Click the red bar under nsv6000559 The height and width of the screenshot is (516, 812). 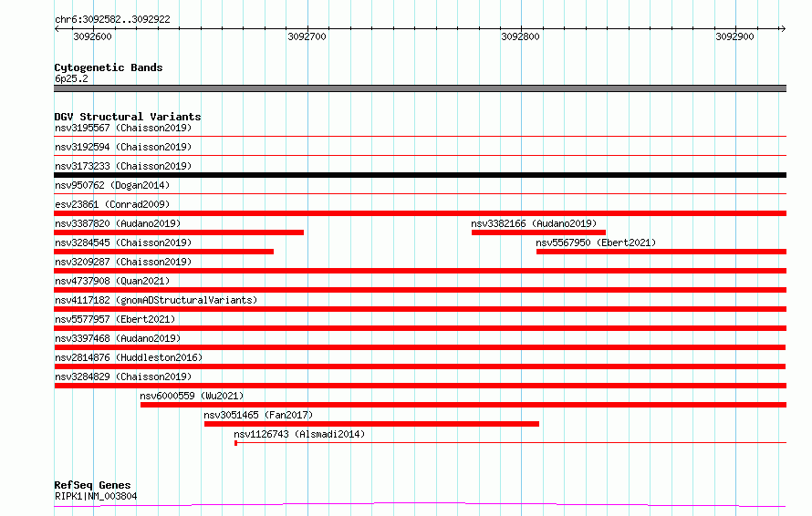click(463, 405)
